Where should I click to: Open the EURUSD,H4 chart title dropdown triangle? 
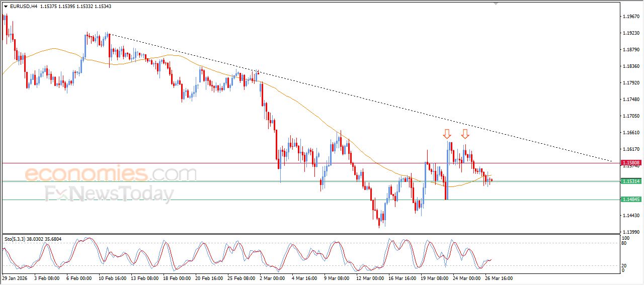tap(6, 7)
